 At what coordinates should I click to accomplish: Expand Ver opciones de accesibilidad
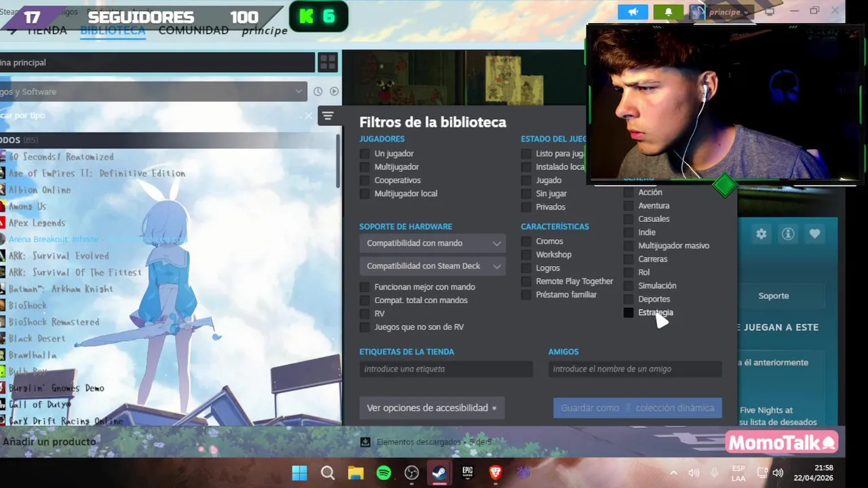[432, 408]
